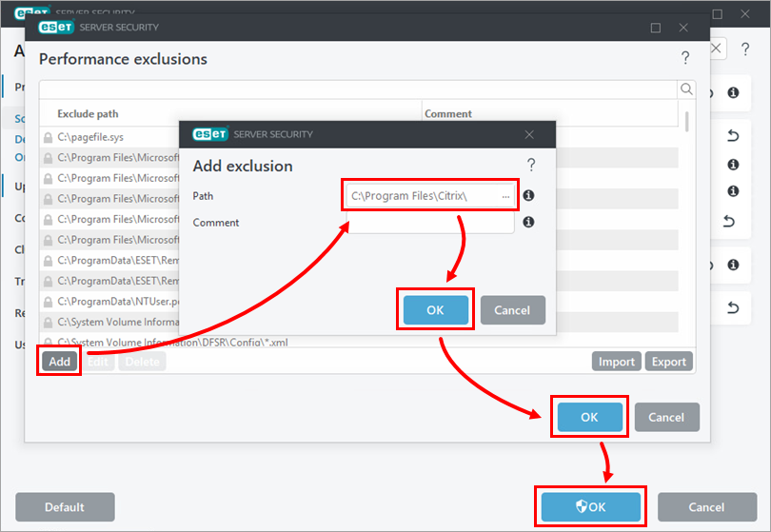Close the Add exclusion dialog
Image resolution: width=771 pixels, height=532 pixels.
(529, 134)
